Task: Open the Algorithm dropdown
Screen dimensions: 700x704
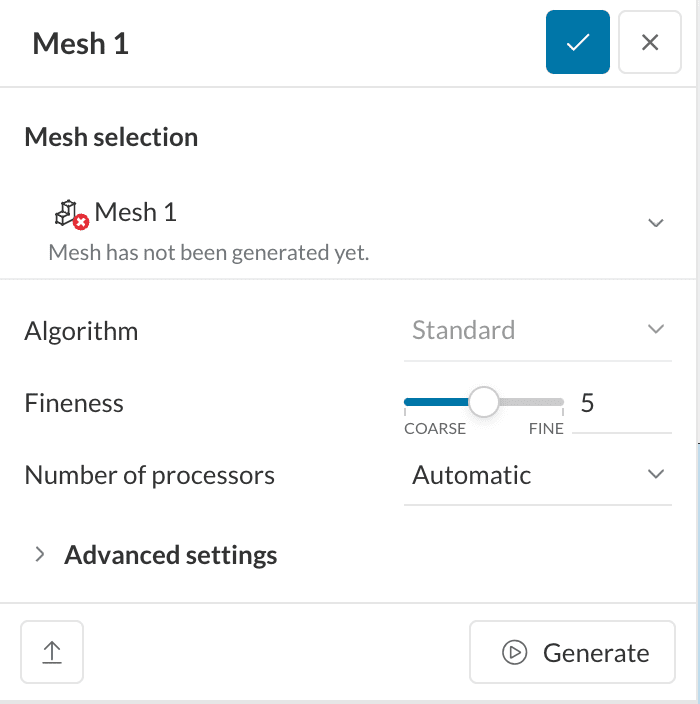Action: pos(656,330)
